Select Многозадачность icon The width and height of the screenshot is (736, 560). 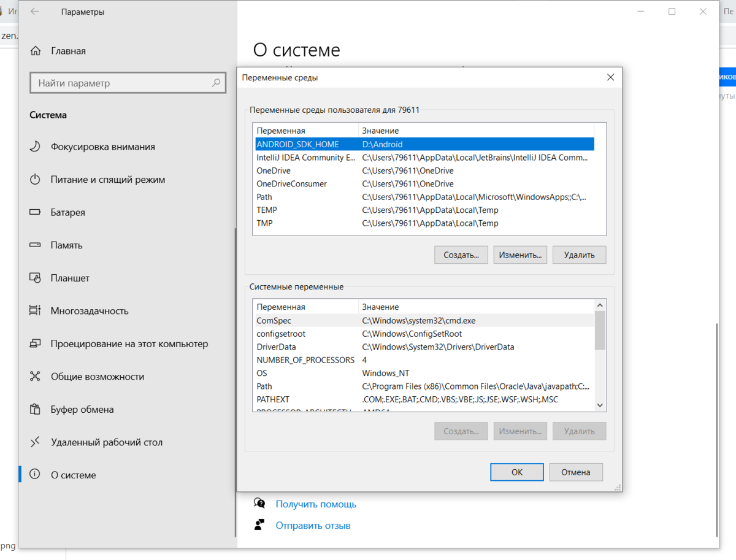[36, 311]
